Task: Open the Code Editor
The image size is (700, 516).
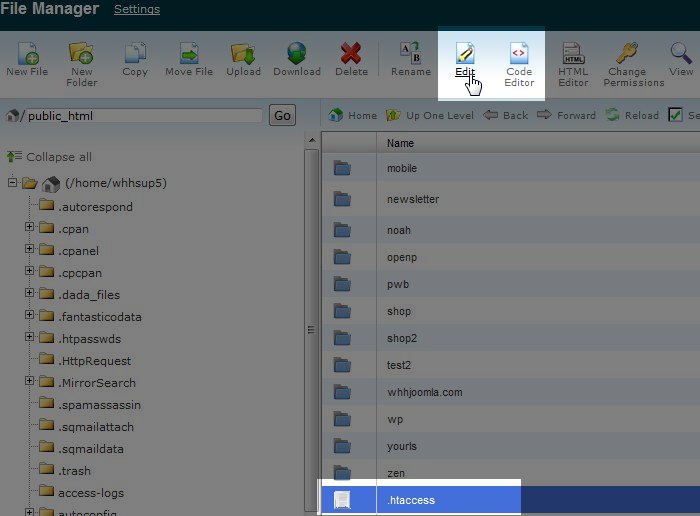Action: point(518,62)
